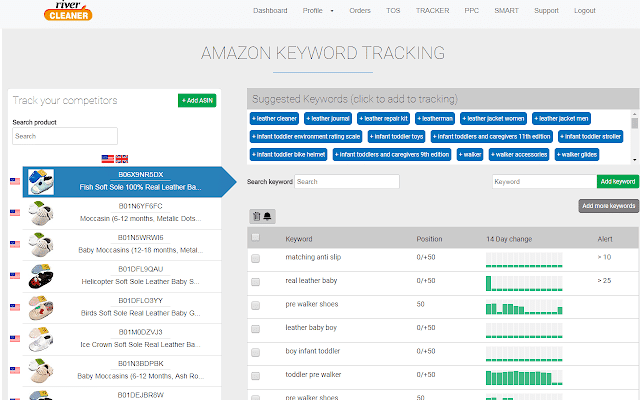Sort by Keyword column header
The image size is (640, 400).
tap(299, 239)
